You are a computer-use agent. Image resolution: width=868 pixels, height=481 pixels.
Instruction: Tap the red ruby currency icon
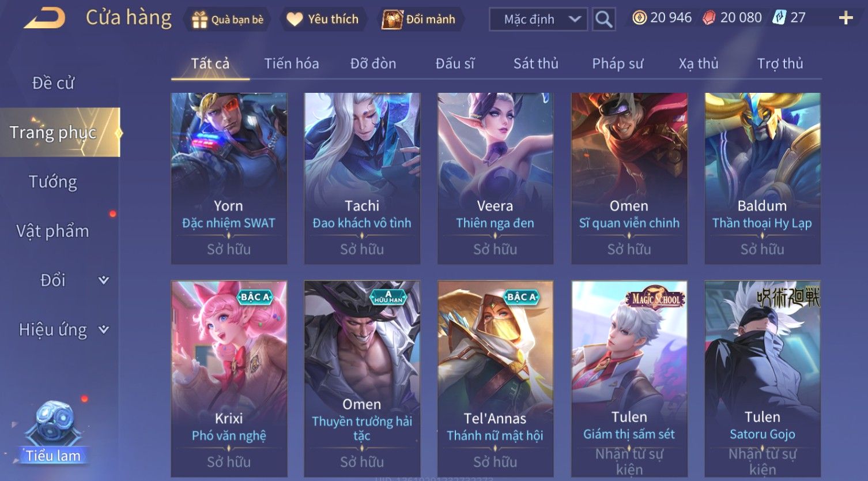coord(709,18)
